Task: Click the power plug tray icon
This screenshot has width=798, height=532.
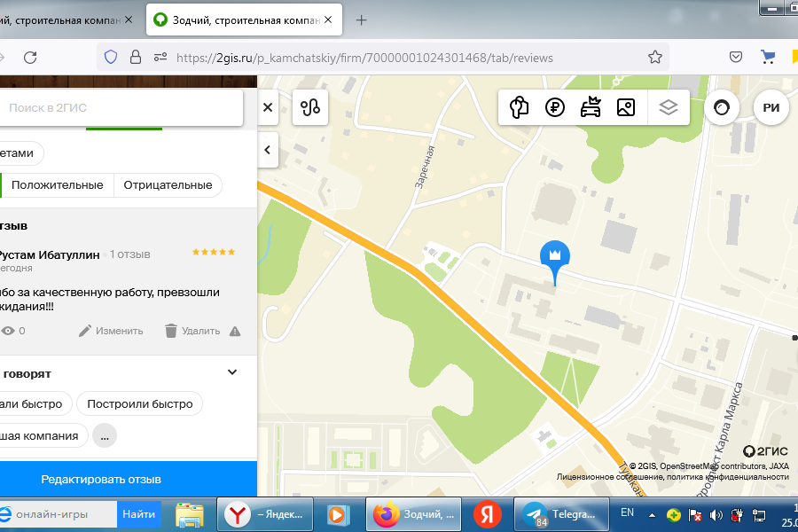Action: pyautogui.click(x=737, y=515)
